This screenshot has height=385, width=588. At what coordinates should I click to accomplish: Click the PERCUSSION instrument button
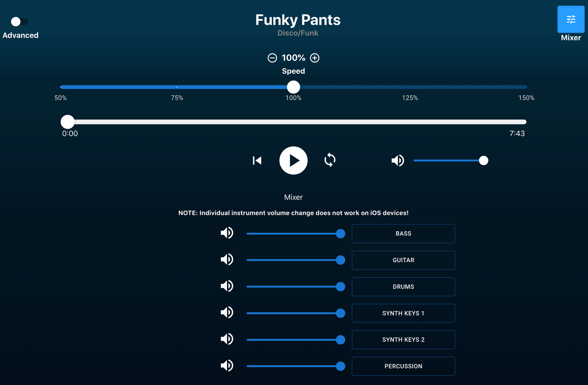pos(403,366)
